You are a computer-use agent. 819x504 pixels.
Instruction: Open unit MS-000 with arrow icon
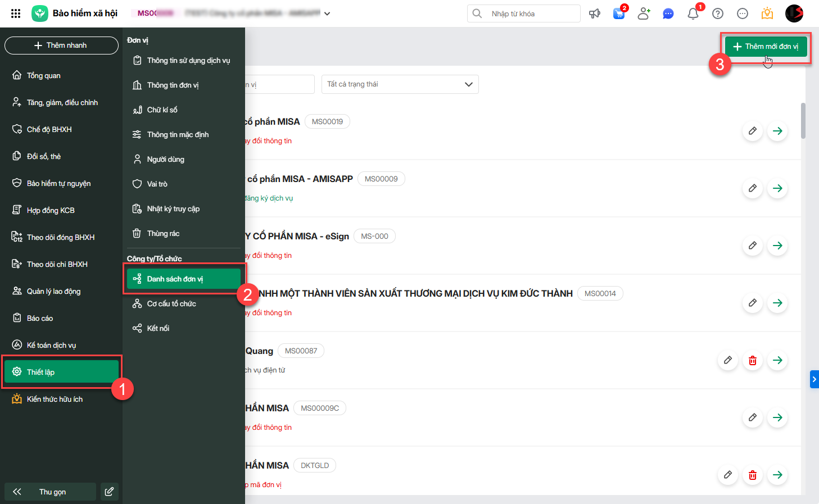(x=777, y=246)
